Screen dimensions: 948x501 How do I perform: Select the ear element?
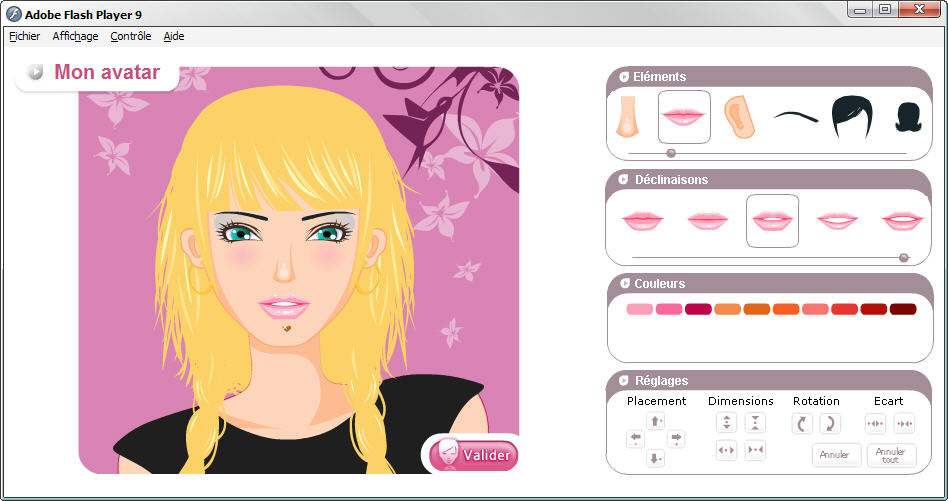click(739, 117)
